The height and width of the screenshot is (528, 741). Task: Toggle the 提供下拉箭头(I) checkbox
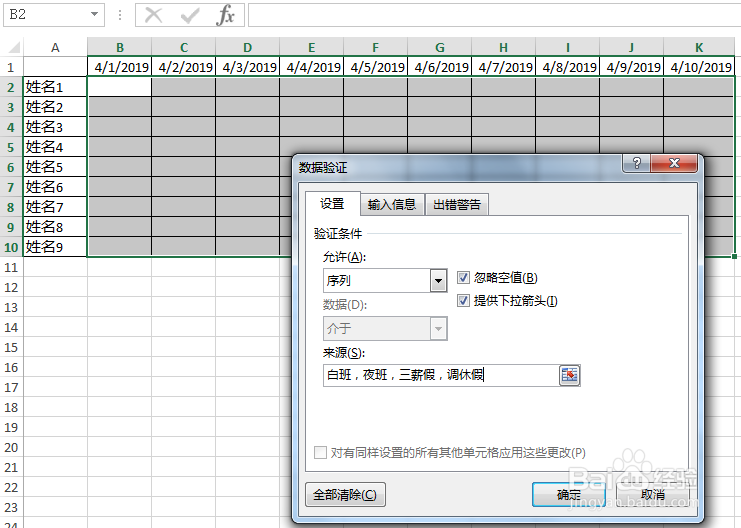pos(464,301)
